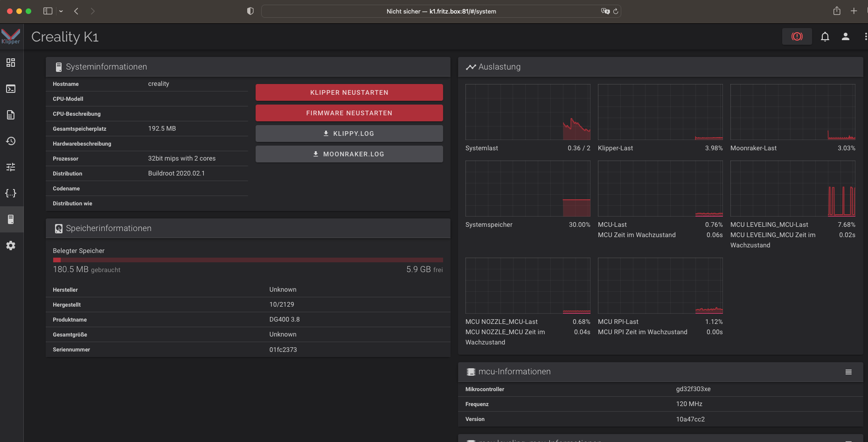This screenshot has width=868, height=442.
Task: Click the 32bit mips with 2 cores value
Action: point(182,158)
